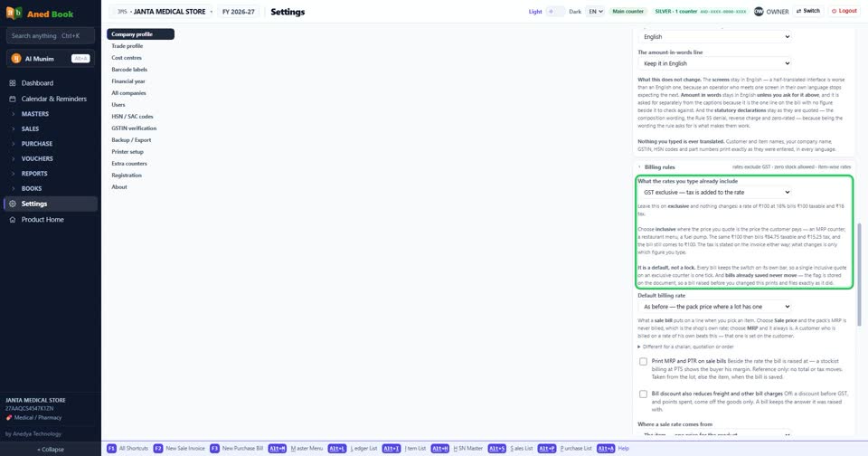Click the Settings gear icon in sidebar
This screenshot has width=868, height=456.
pyautogui.click(x=12, y=204)
